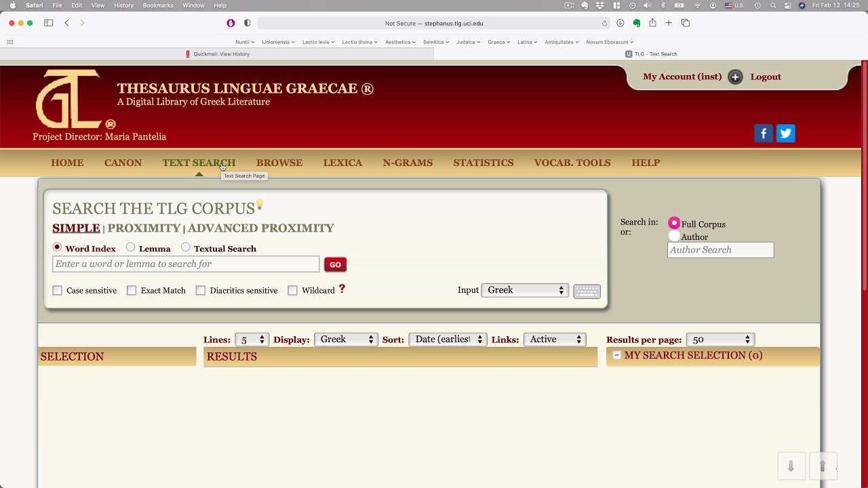Select the Textual Search radio button
This screenshot has width=868, height=488.
tap(185, 247)
